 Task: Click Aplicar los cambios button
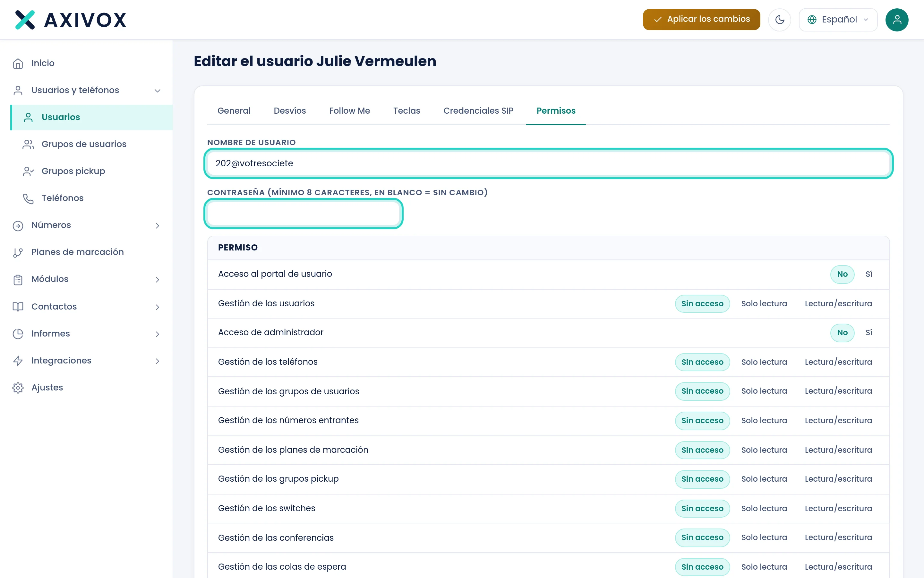pos(701,20)
